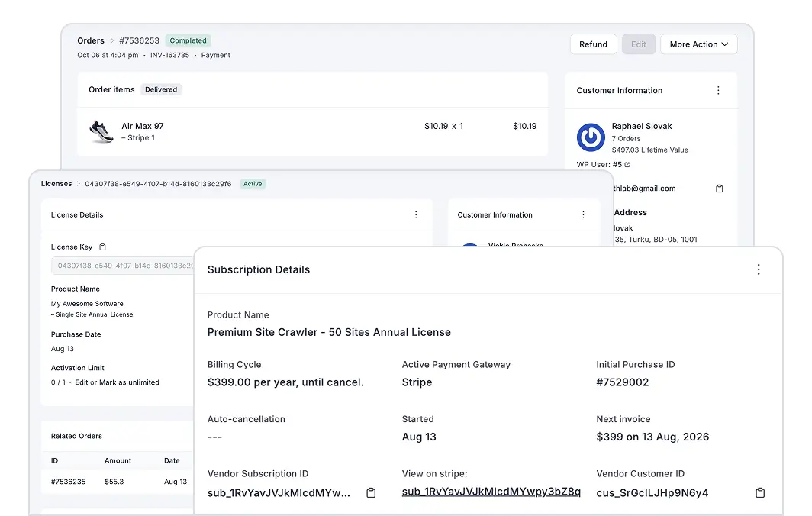
Task: Open the View on stripe subscription link
Action: [x=491, y=492]
